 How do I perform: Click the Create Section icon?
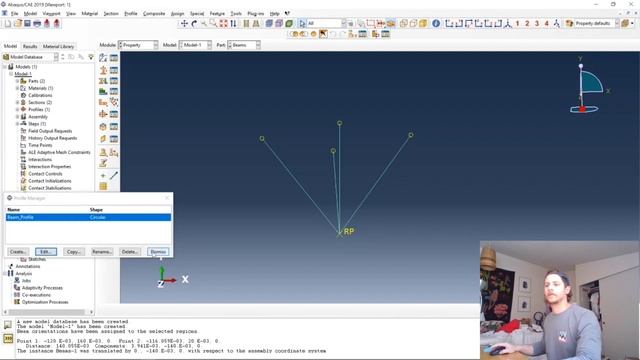coord(103,70)
